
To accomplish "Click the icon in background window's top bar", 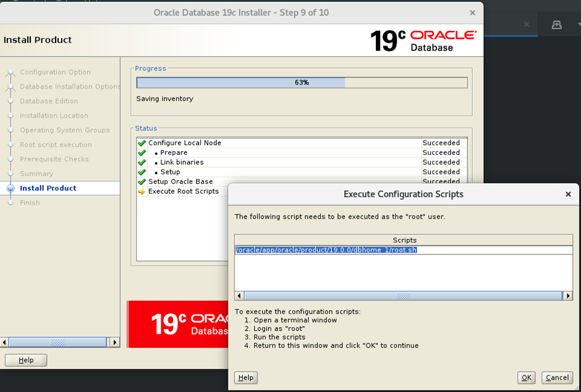I will click(556, 25).
